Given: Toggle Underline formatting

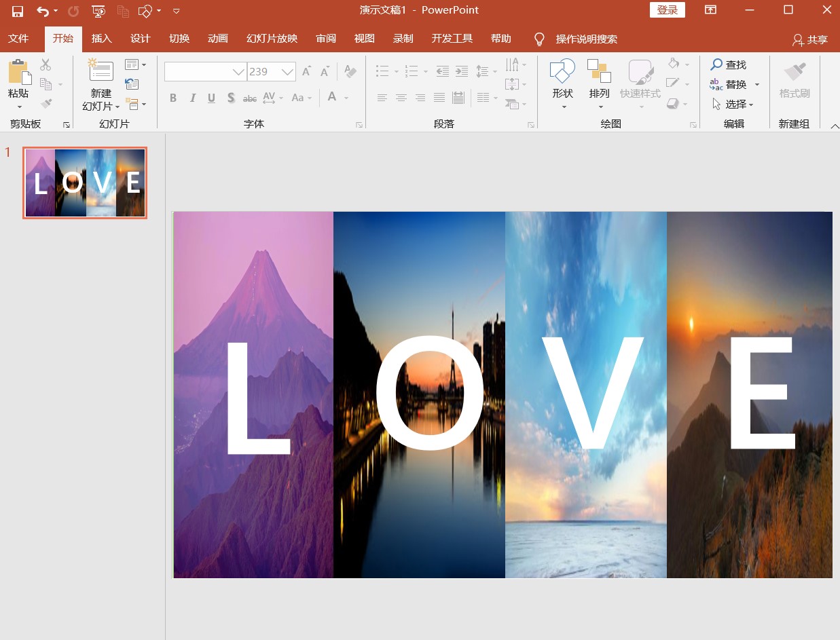Looking at the screenshot, I should (x=211, y=98).
